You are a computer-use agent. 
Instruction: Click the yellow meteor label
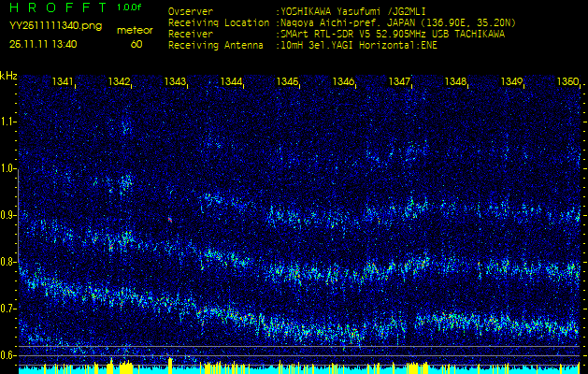pos(136,30)
